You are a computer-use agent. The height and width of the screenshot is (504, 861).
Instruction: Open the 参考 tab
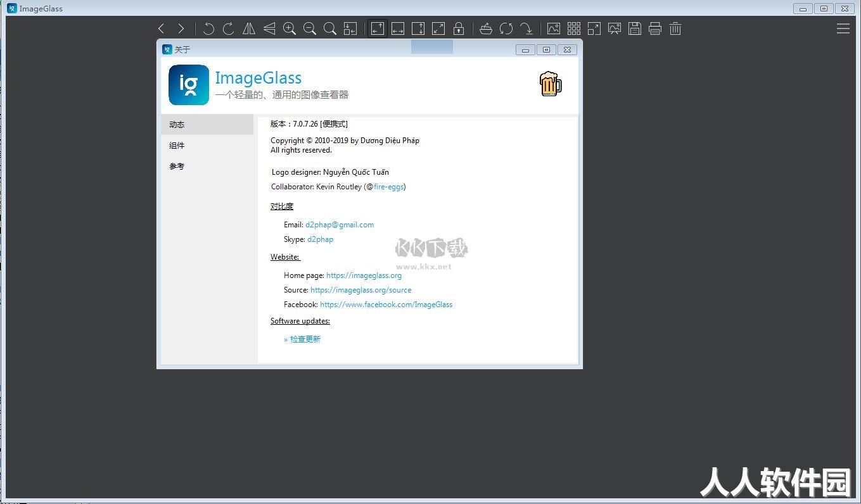pos(207,167)
